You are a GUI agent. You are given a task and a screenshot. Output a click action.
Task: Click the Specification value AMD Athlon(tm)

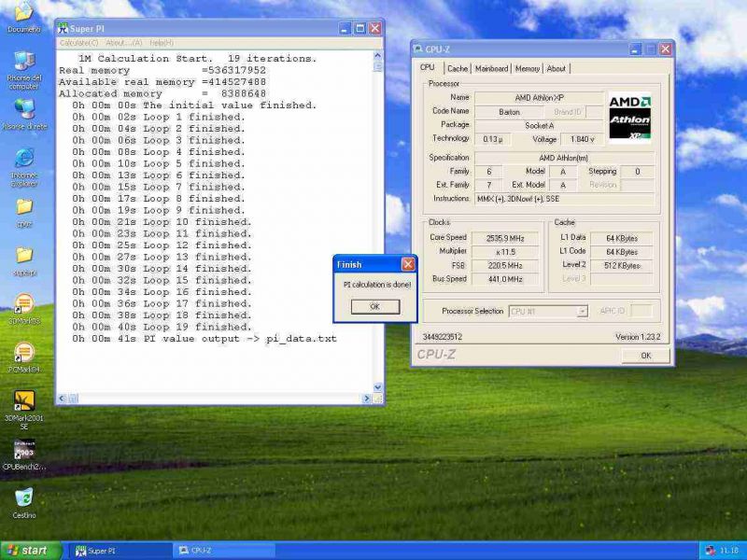[565, 158]
